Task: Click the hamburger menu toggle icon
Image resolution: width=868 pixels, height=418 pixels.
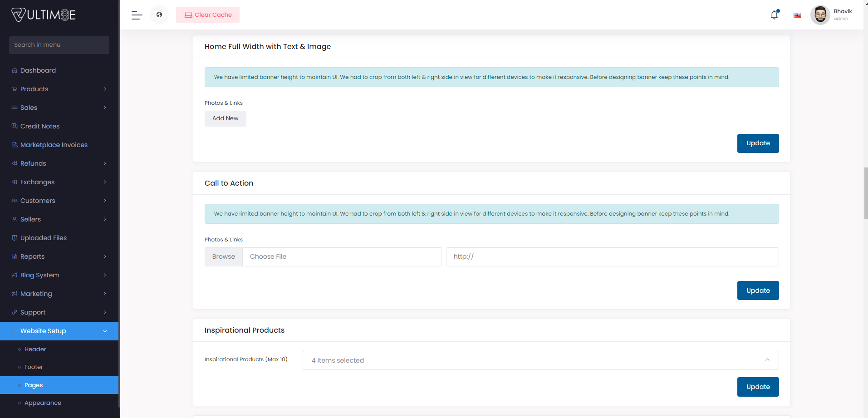Action: pyautogui.click(x=137, y=15)
